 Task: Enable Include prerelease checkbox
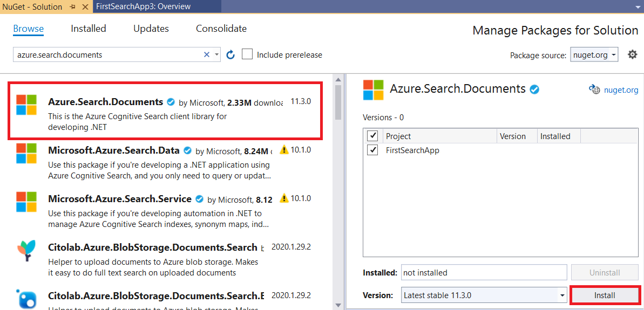click(x=247, y=54)
